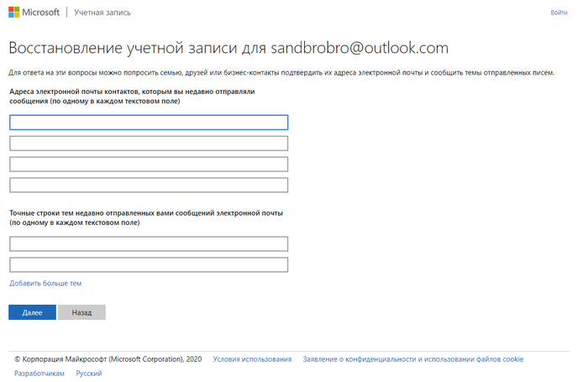Click the label above the contact email fields
This screenshot has width=588, height=382.
[131, 95]
